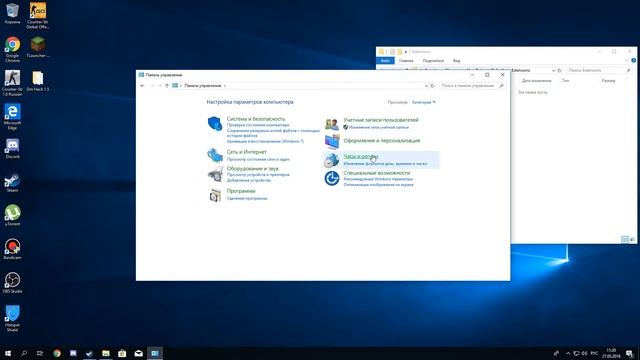Open the Mail app on the taskbar

point(138,353)
